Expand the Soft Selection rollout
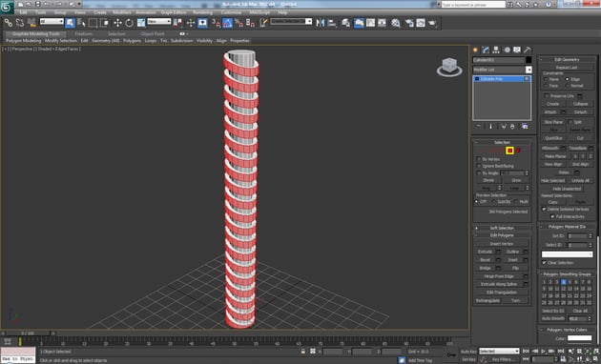Screen dimensions: 601x364 [x=502, y=228]
